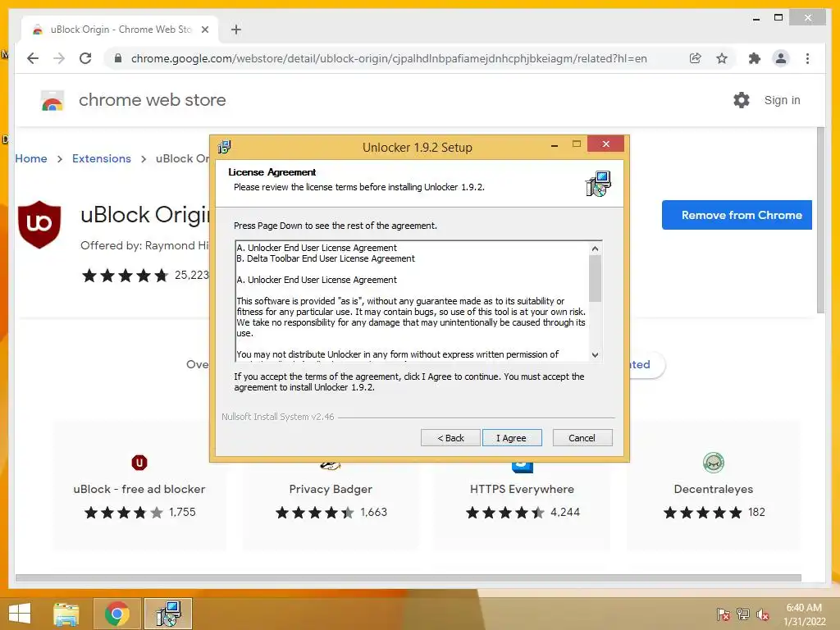This screenshot has height=630, width=840.
Task: Bookmark this page with star icon
Action: [722, 58]
